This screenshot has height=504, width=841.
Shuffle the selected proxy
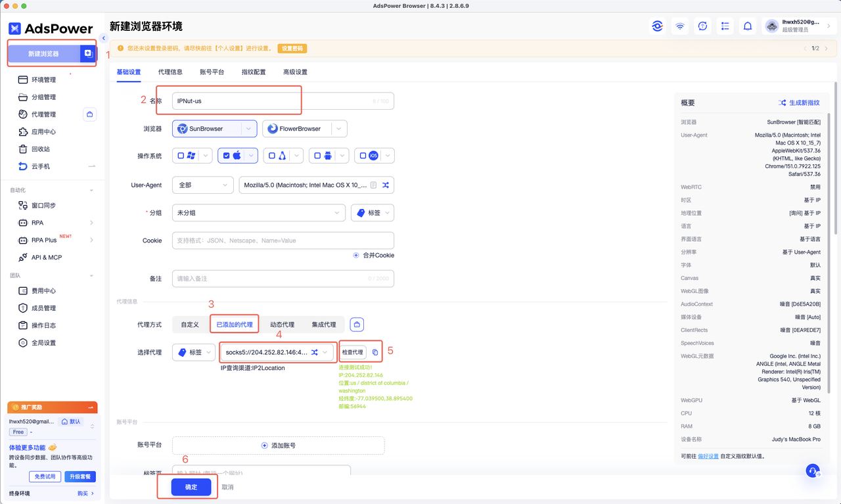pos(315,352)
